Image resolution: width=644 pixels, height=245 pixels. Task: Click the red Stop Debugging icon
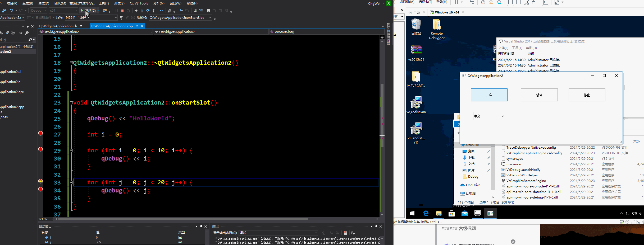(122, 11)
